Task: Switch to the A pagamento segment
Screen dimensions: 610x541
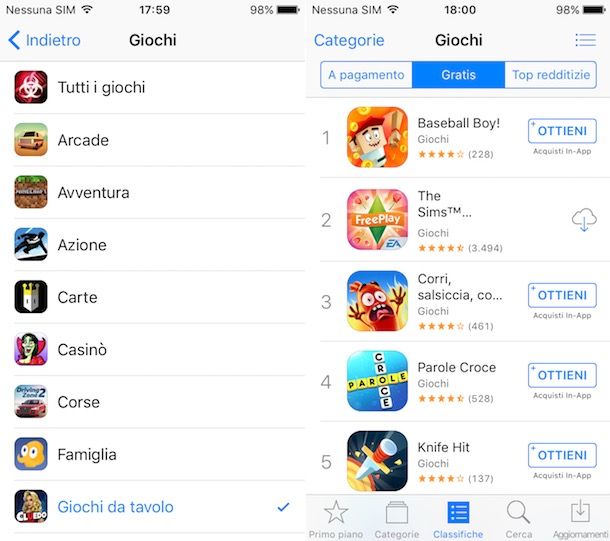Action: pyautogui.click(x=366, y=75)
